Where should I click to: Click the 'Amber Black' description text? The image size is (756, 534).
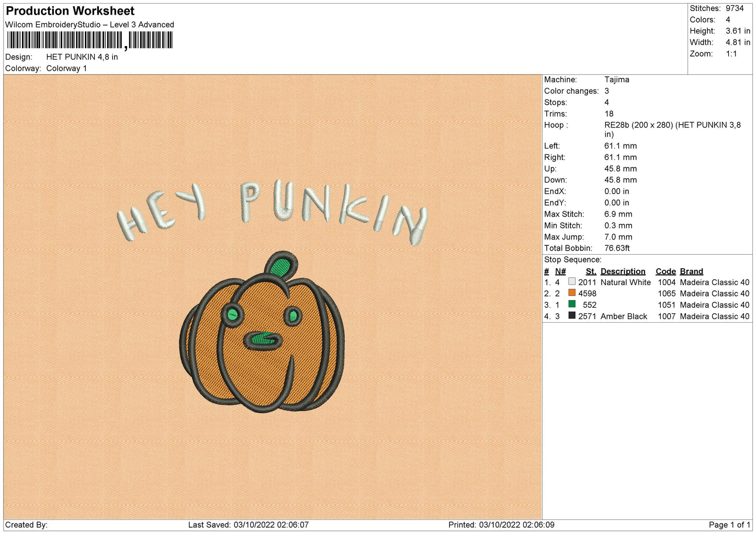[624, 316]
